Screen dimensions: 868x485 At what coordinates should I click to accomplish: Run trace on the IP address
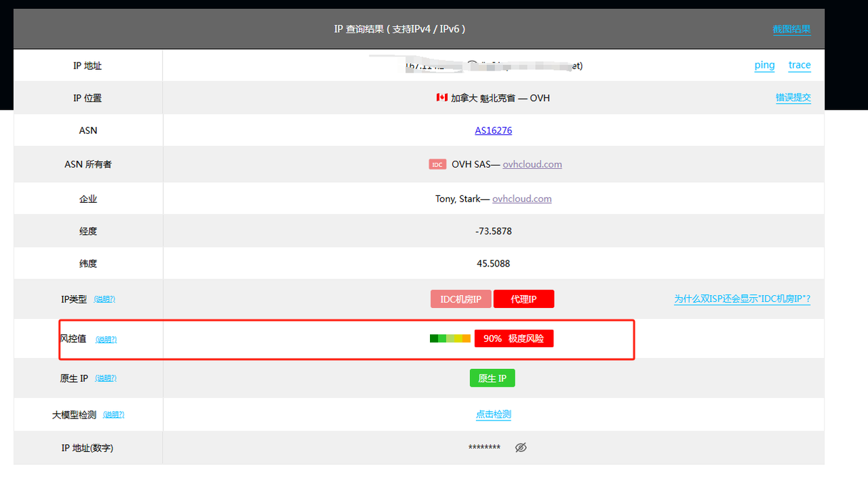click(800, 65)
